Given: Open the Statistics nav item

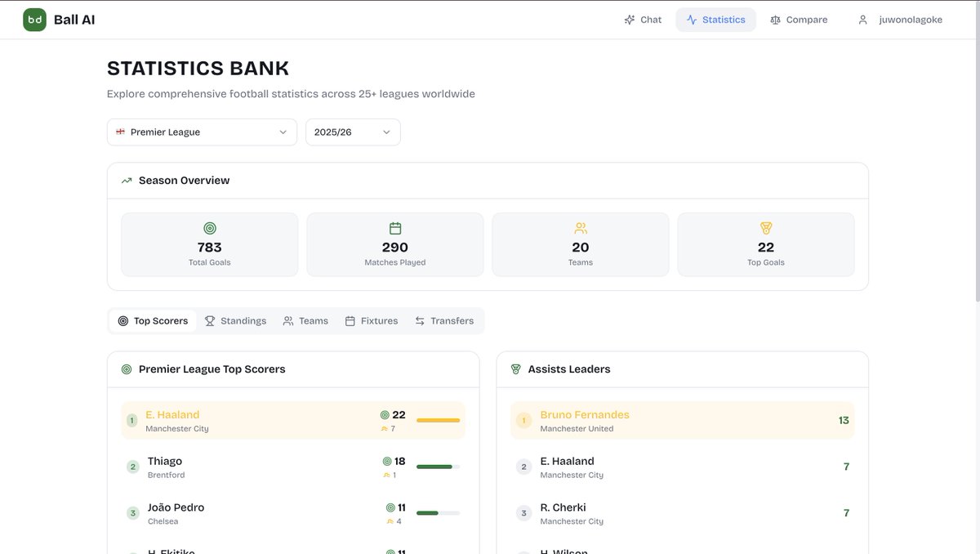Looking at the screenshot, I should [x=715, y=20].
